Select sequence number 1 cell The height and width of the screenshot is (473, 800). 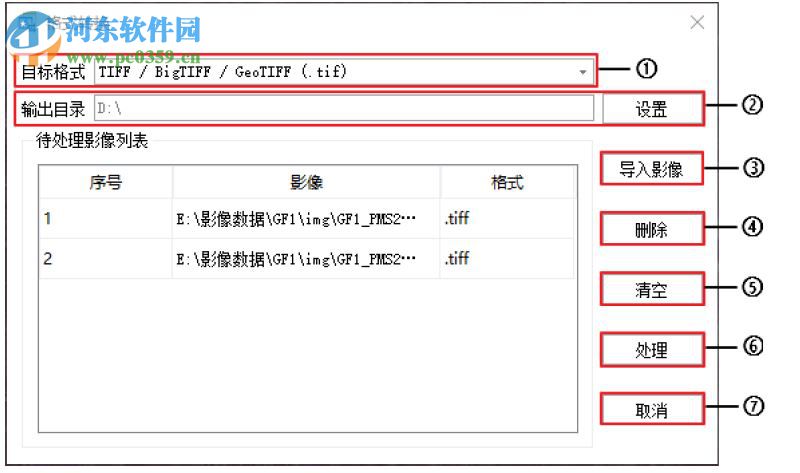click(106, 219)
